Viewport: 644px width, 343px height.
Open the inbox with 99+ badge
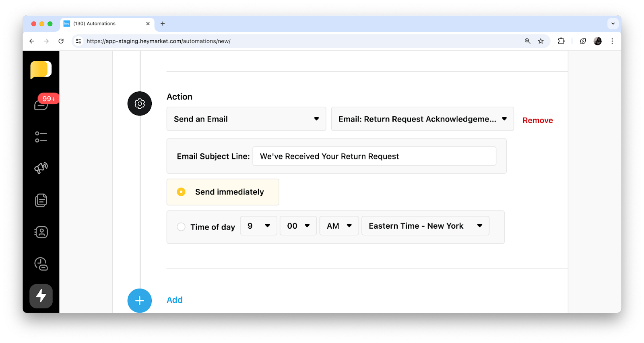pos(41,104)
